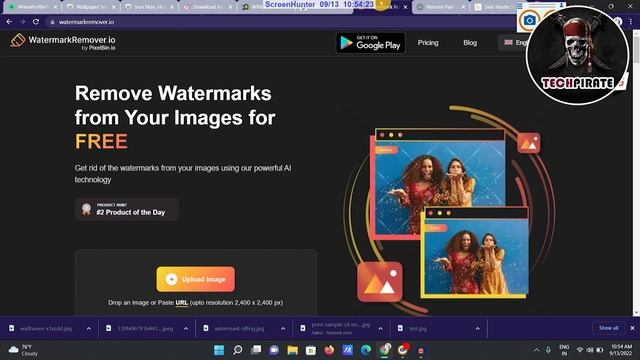
Task: Open the Windows Start menu
Action: click(219, 350)
